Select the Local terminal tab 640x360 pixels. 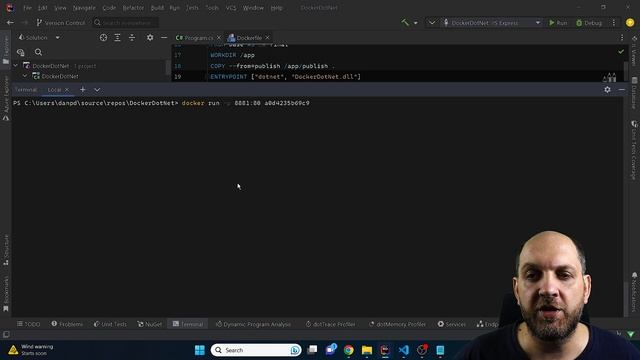pyautogui.click(x=54, y=89)
